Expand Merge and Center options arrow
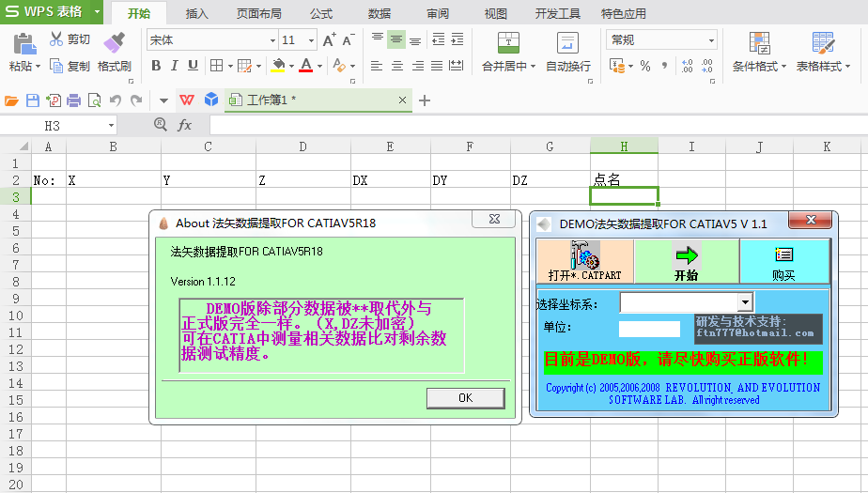Screen dimensions: 868x493 click(533, 67)
